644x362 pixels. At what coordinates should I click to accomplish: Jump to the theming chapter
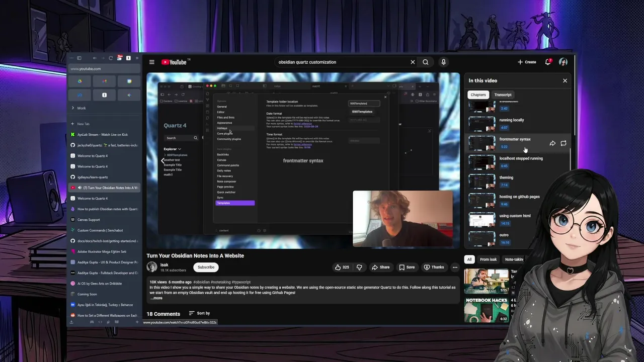pyautogui.click(x=517, y=181)
